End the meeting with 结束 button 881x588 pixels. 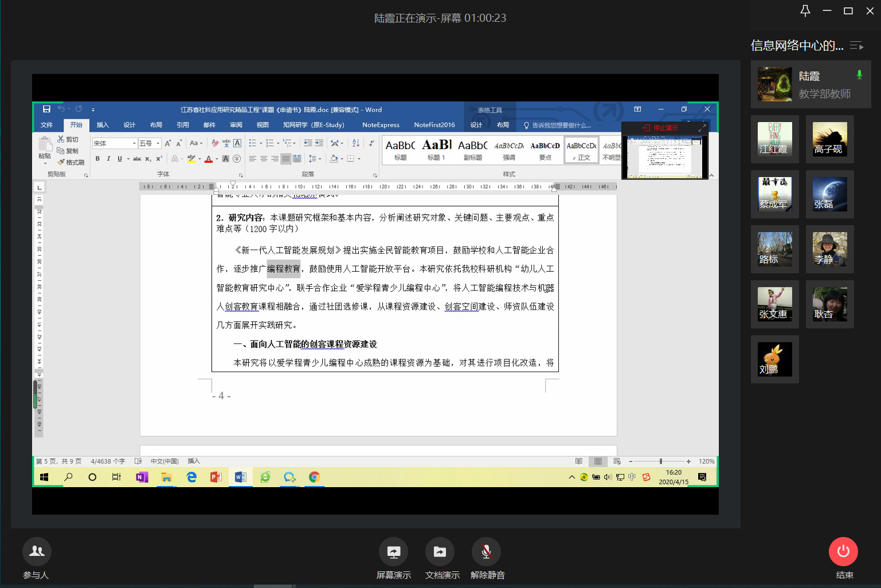843,552
